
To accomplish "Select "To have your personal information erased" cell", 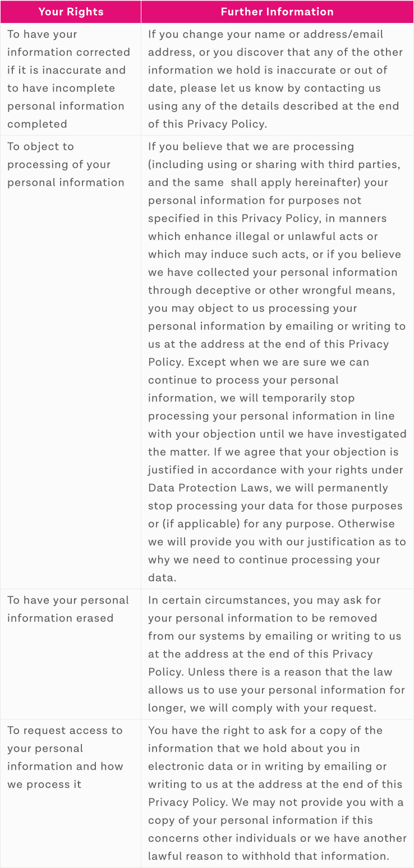I will pos(68,609).
